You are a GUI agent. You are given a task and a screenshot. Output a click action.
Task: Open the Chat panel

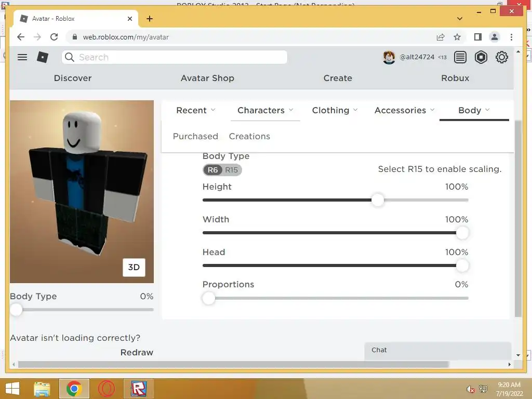(437, 351)
